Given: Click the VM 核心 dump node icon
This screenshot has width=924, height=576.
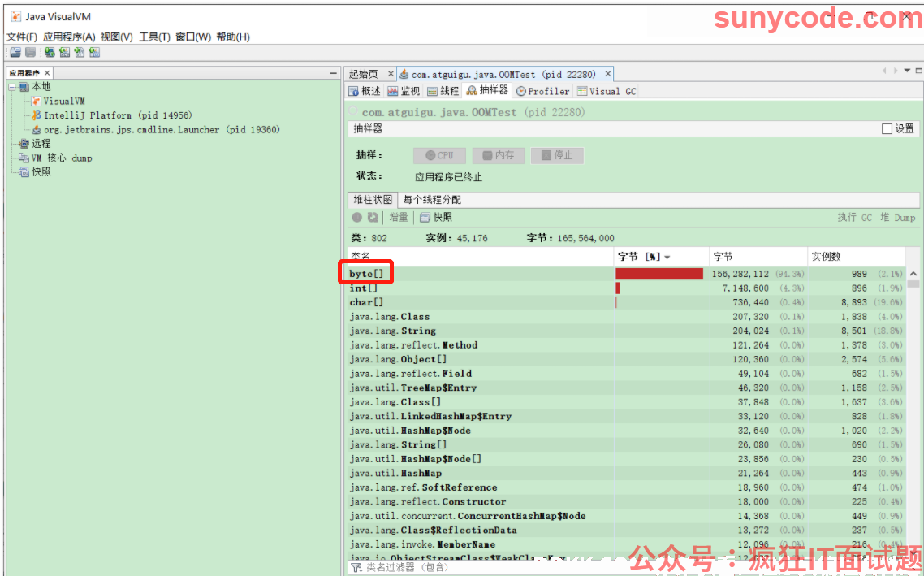Looking at the screenshot, I should click(x=24, y=158).
